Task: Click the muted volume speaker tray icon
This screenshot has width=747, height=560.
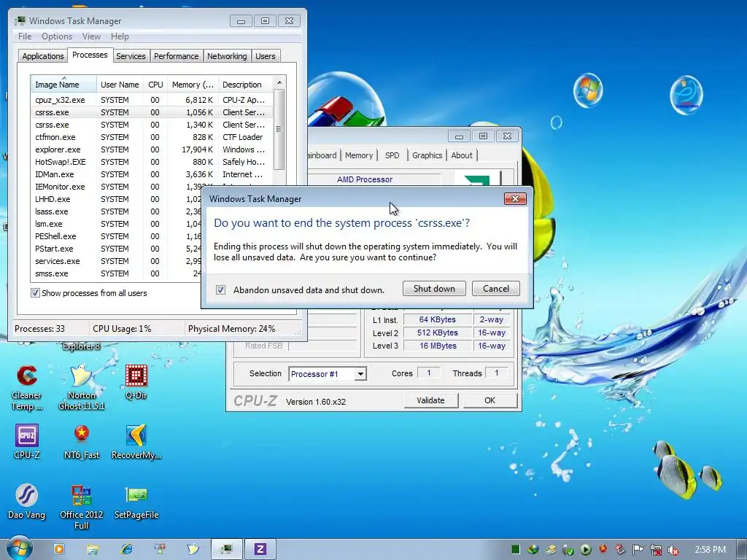Action: tap(673, 550)
